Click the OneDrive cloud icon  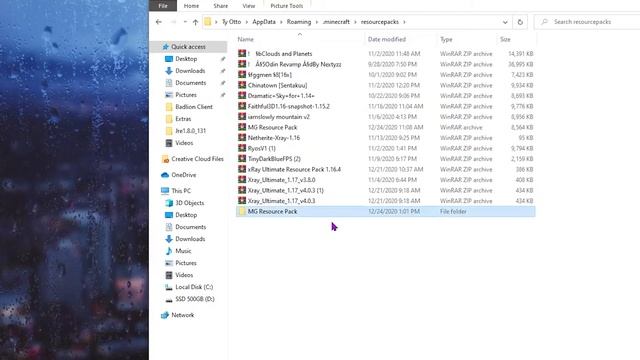(165, 175)
